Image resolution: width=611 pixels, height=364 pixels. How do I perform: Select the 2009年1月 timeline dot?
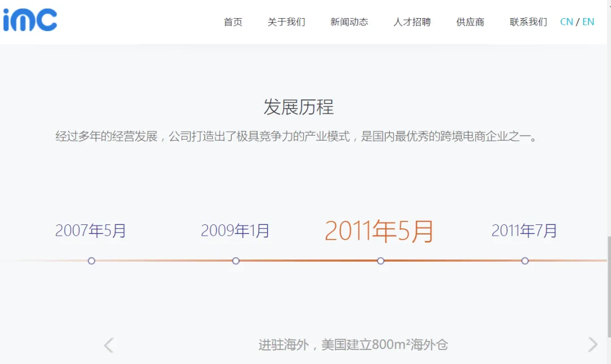236,261
